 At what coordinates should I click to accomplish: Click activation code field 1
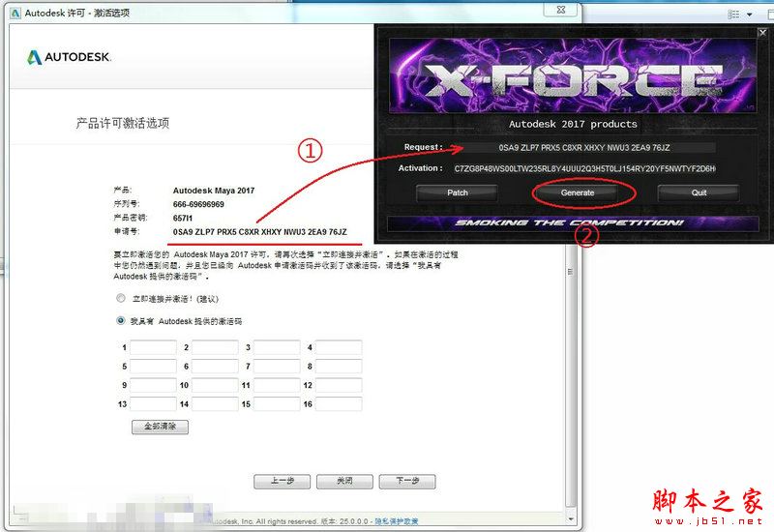click(153, 347)
